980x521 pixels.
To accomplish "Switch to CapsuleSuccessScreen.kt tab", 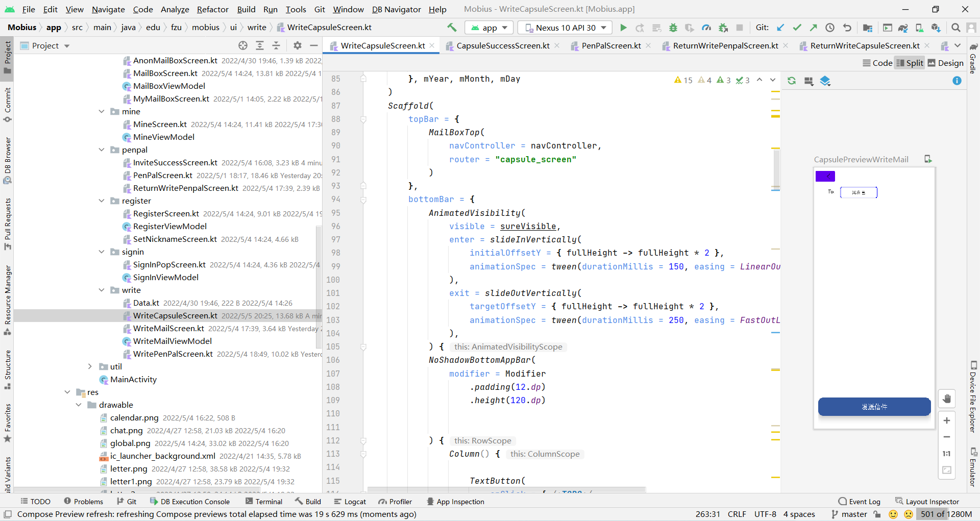I will [503, 45].
